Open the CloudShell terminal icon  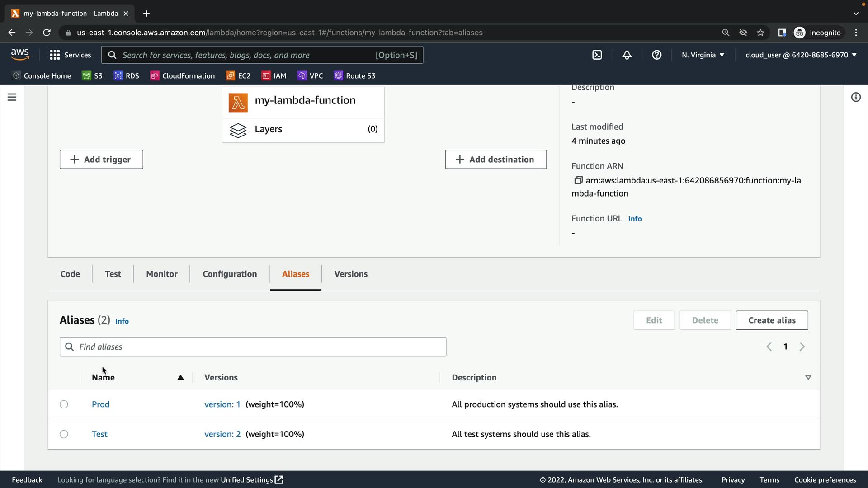pos(597,55)
